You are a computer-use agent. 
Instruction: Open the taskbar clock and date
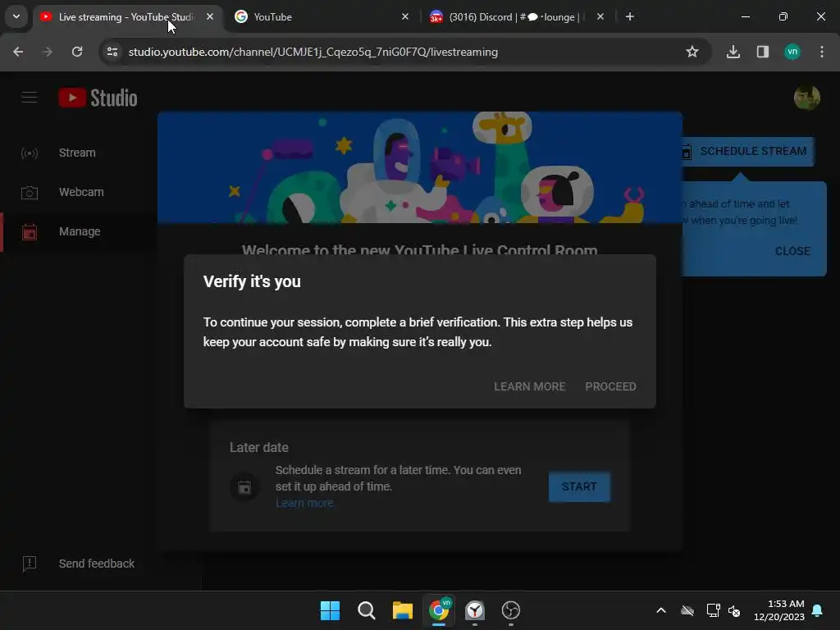(x=779, y=610)
